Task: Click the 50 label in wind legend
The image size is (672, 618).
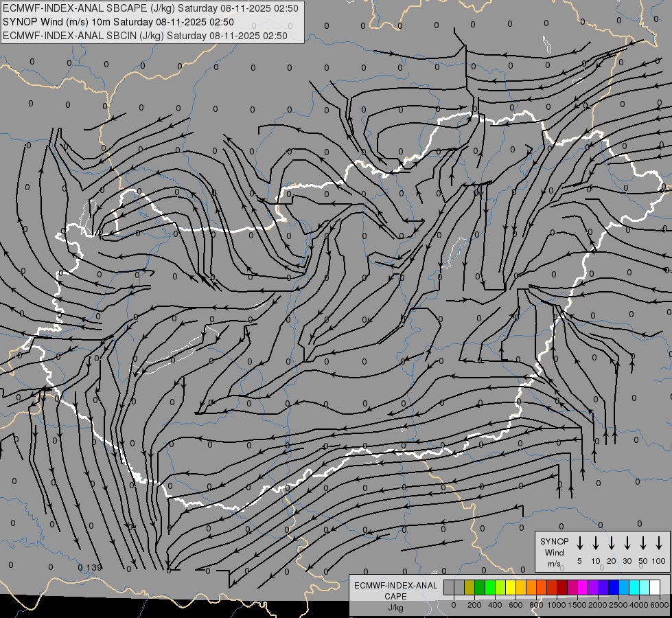Action: coord(643,561)
